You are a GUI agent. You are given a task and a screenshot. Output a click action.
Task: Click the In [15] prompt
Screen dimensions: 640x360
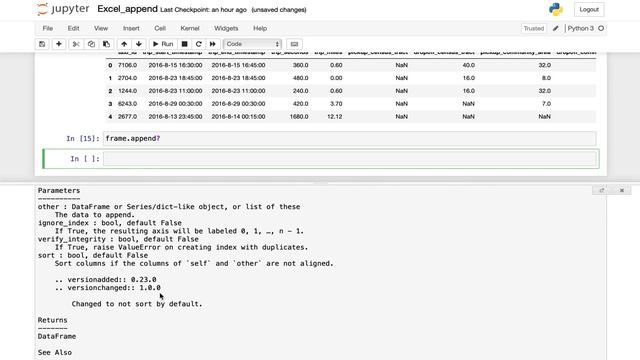[83, 138]
